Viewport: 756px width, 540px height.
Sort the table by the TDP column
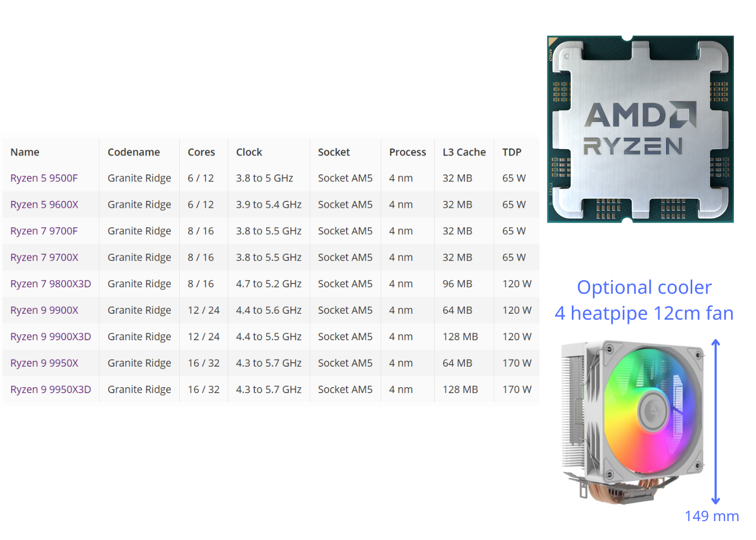tap(511, 152)
